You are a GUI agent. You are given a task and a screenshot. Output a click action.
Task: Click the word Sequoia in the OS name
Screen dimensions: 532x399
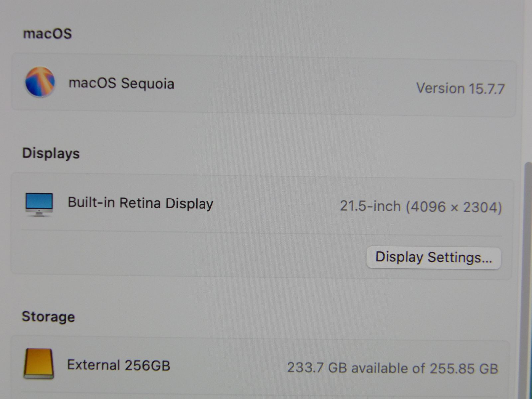(x=147, y=83)
